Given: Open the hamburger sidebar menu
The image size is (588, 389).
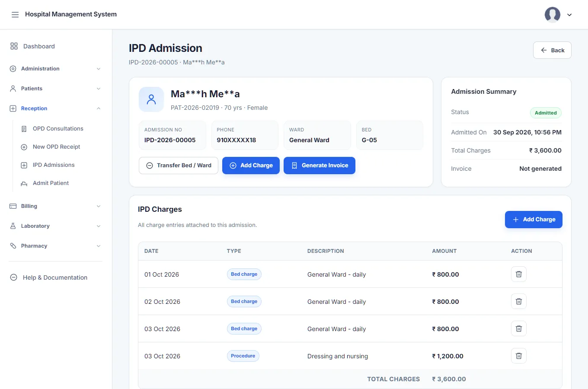Looking at the screenshot, I should click(15, 15).
